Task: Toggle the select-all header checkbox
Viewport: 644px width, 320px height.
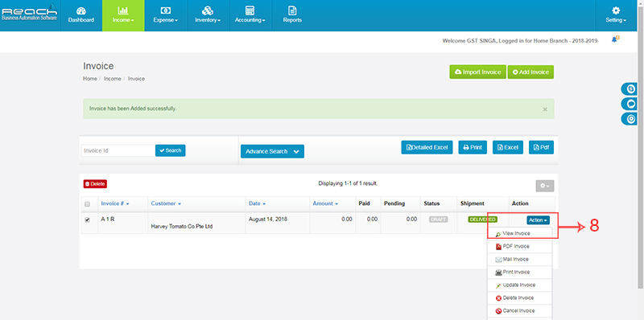Action: 87,204
